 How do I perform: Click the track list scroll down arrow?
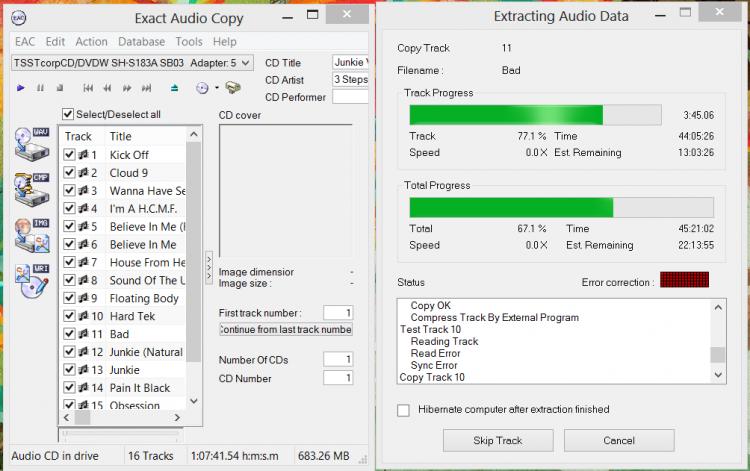click(x=194, y=401)
